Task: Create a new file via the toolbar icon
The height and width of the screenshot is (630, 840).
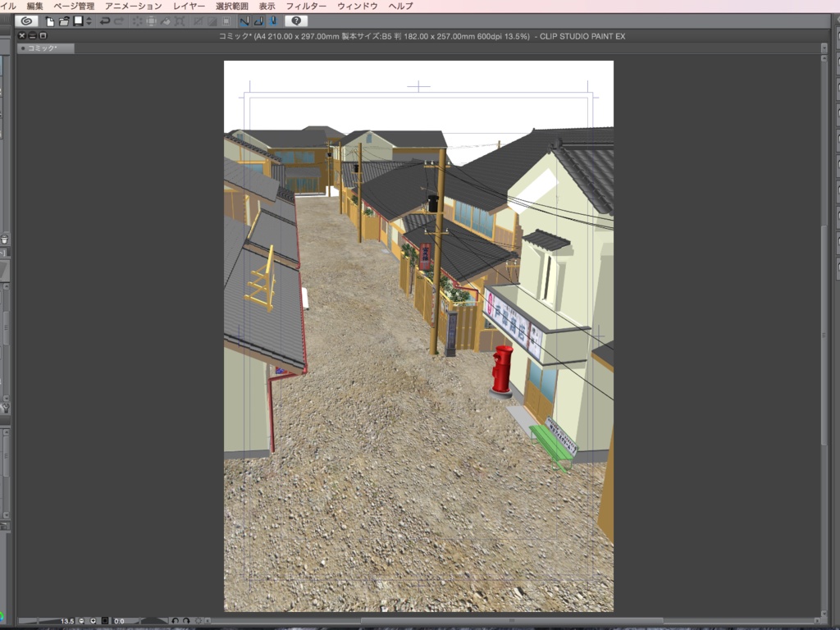Action: tap(48, 21)
